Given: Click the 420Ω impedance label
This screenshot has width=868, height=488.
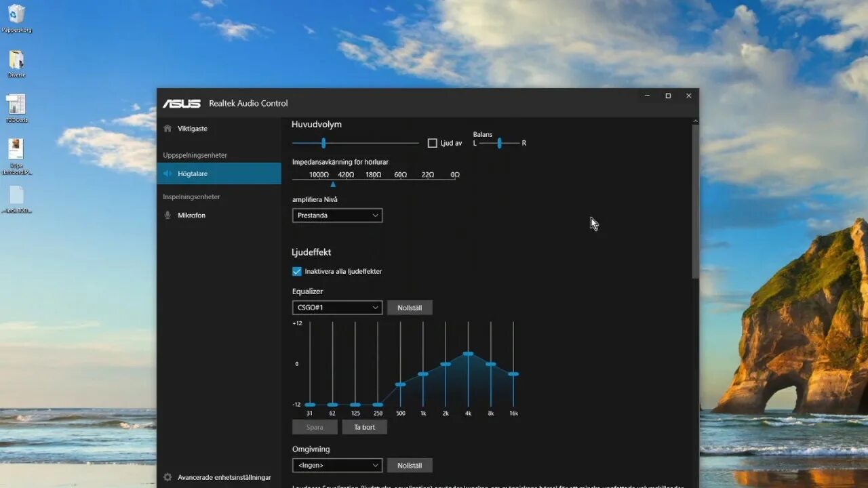Looking at the screenshot, I should 346,175.
